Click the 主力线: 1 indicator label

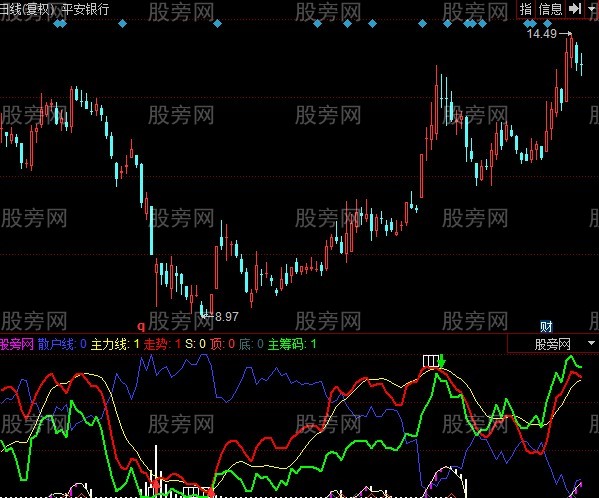pos(115,344)
